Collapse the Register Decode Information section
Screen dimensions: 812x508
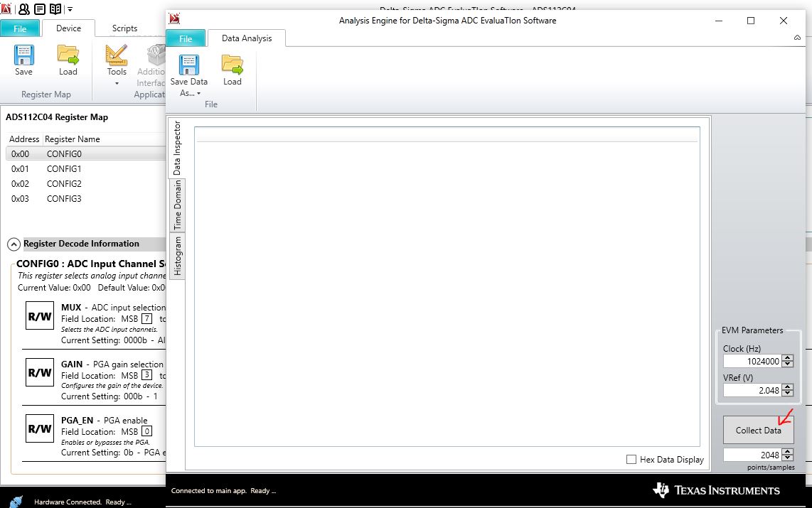pyautogui.click(x=14, y=244)
